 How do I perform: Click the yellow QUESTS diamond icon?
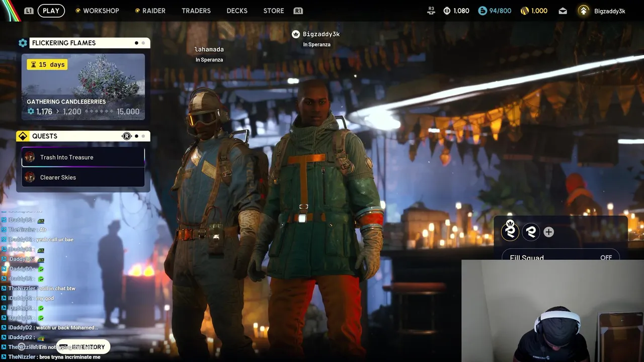(23, 136)
